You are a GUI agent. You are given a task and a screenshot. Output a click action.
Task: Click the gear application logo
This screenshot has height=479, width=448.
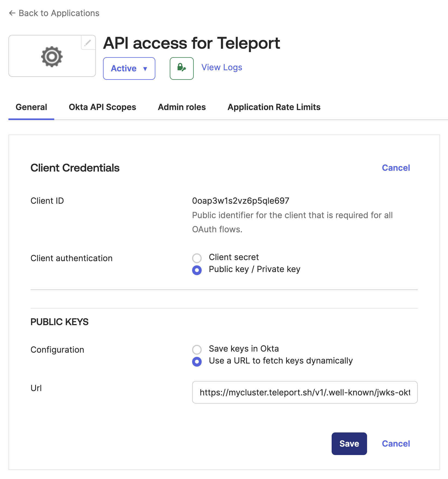[52, 56]
